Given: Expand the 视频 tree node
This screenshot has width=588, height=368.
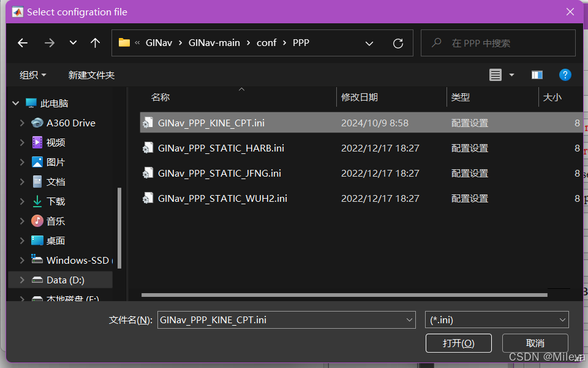Looking at the screenshot, I should click(22, 142).
